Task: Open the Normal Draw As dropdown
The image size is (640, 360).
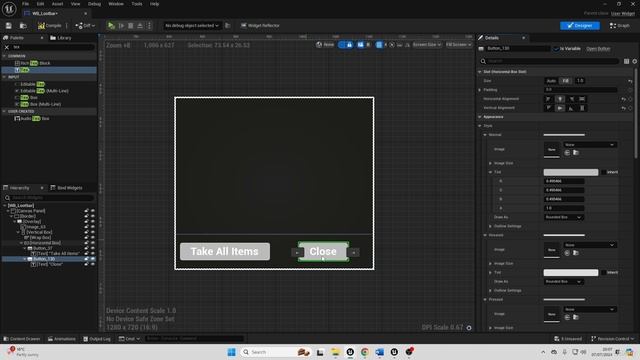Action: point(563,218)
